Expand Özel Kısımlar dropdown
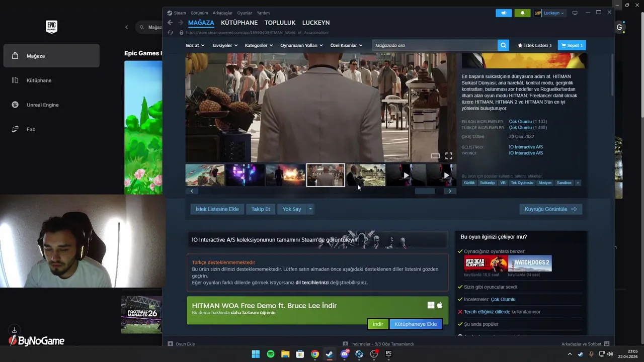 (x=346, y=45)
